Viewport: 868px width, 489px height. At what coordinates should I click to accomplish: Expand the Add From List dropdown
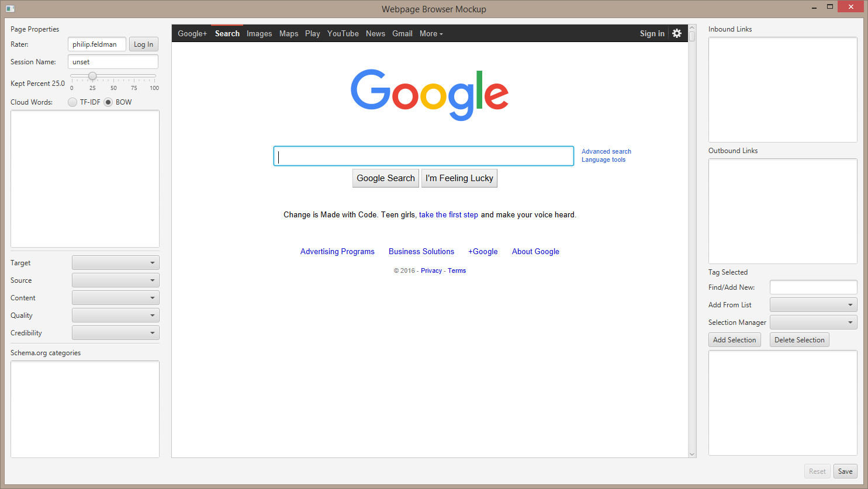[x=813, y=305]
